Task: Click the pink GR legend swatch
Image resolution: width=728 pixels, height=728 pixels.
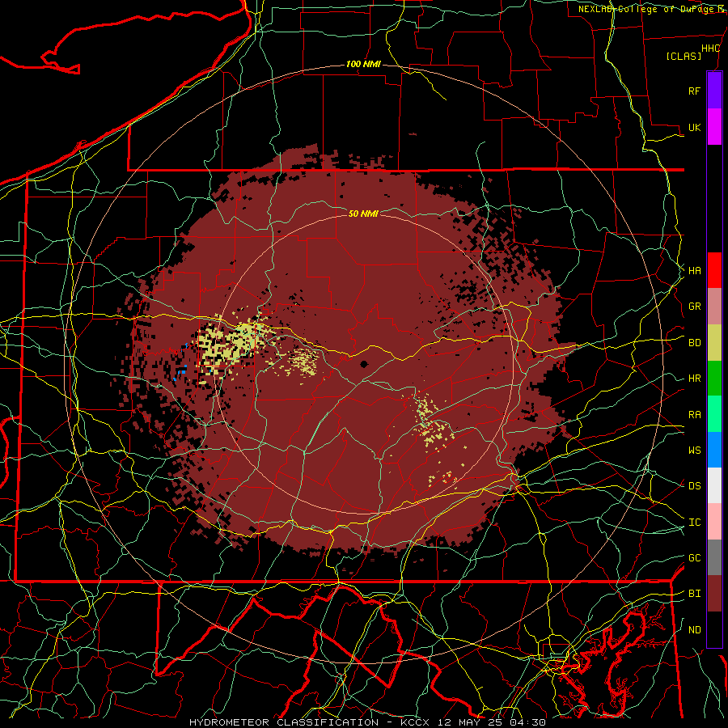Action: [714, 306]
